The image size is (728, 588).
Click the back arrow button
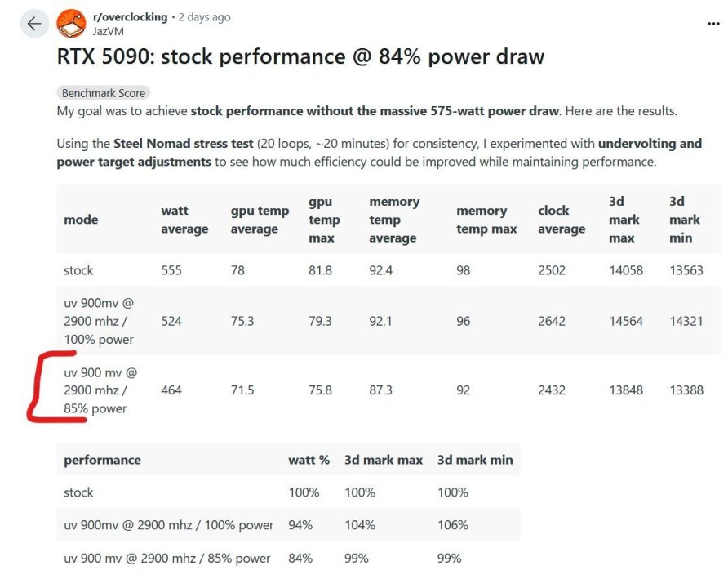point(33,24)
